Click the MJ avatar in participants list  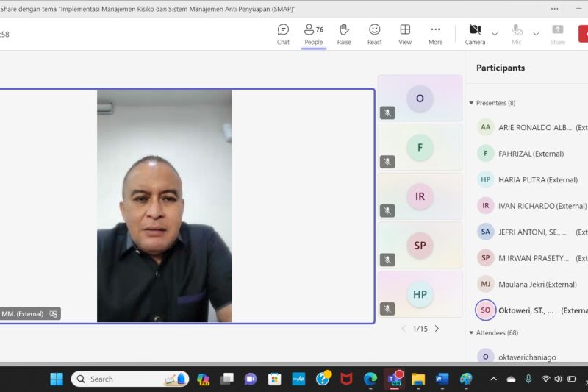486,284
